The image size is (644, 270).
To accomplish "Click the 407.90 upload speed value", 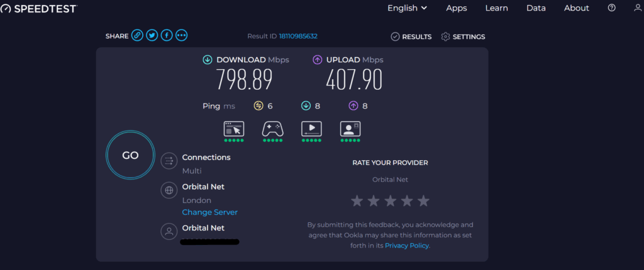I will 354,80.
